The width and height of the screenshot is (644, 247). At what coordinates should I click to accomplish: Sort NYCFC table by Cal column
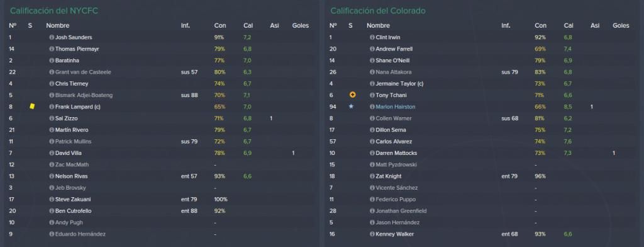[x=248, y=26]
